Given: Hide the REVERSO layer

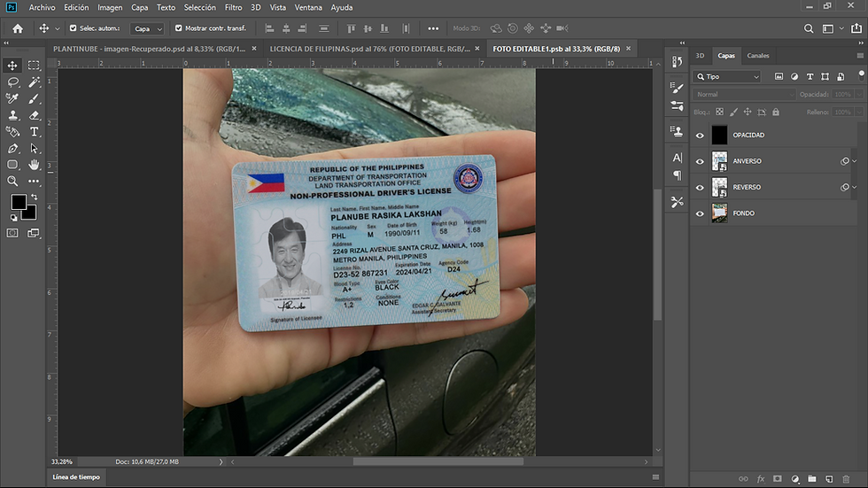Looking at the screenshot, I should pos(700,187).
